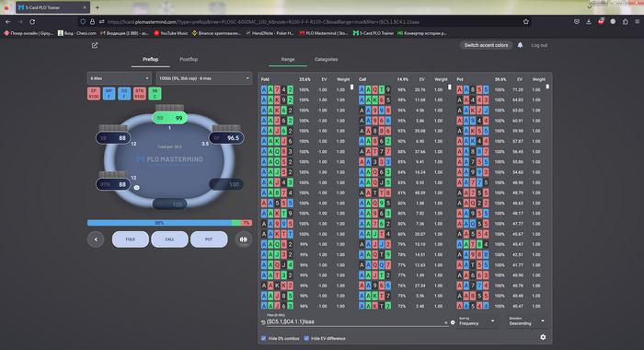Click the notification bell icon
644x350 pixels.
[x=520, y=45]
